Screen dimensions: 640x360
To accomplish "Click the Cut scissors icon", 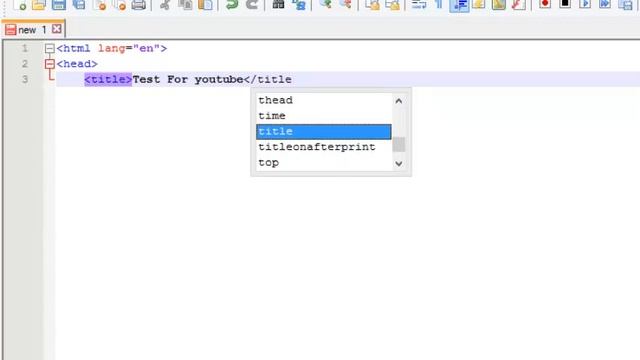I will point(165,4).
